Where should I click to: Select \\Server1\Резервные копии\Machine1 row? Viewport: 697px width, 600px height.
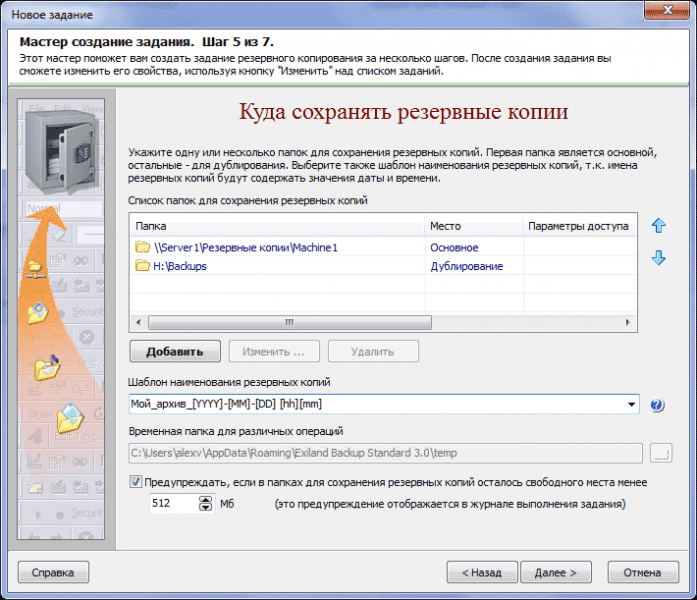[x=383, y=247]
